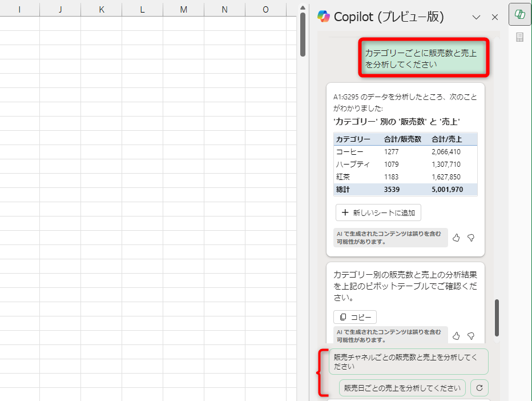Click the refresh icon to regenerate prompt suggestions

[x=478, y=388]
